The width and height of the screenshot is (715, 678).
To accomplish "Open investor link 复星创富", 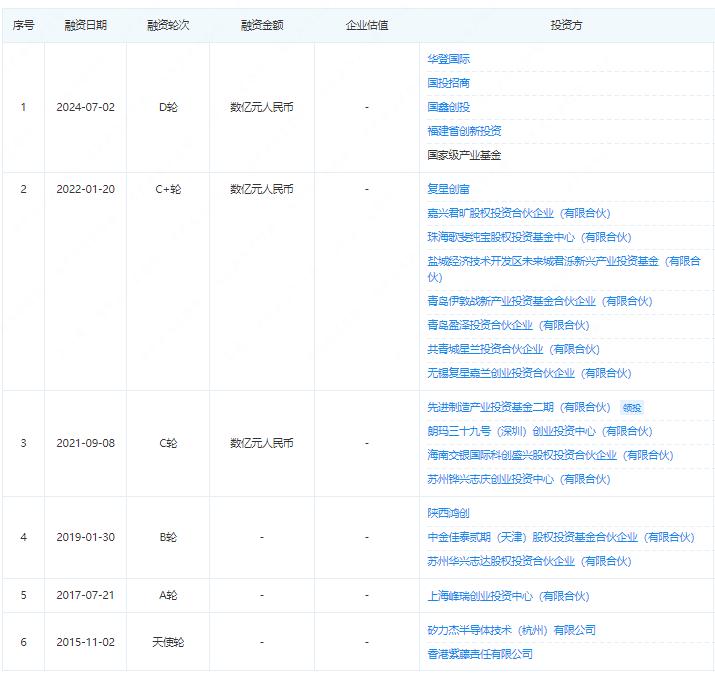I will pyautogui.click(x=448, y=189).
